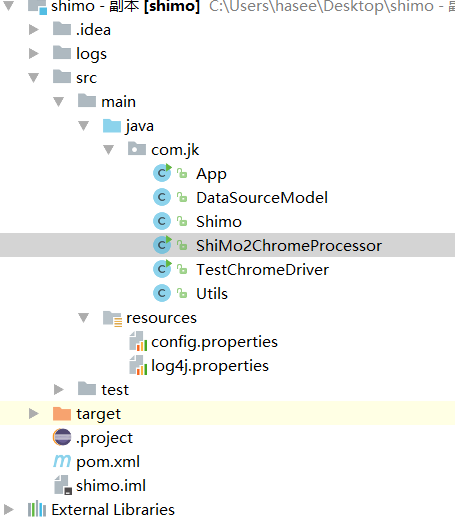Click the Maven pom.xml file icon
The image size is (455, 528).
coord(62,461)
